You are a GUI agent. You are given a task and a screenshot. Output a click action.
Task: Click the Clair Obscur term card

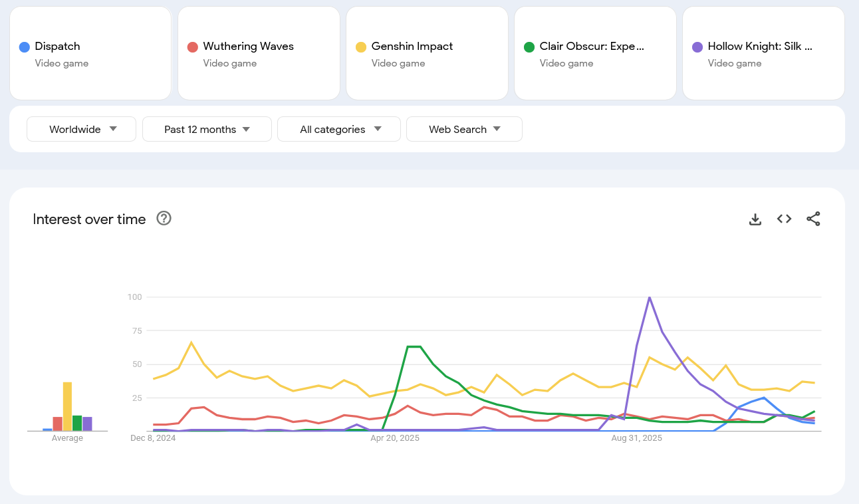(x=595, y=54)
